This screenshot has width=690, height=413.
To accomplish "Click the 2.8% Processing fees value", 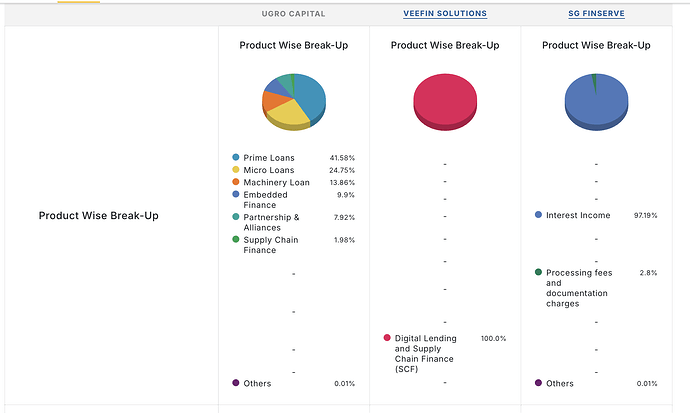I will tap(648, 273).
